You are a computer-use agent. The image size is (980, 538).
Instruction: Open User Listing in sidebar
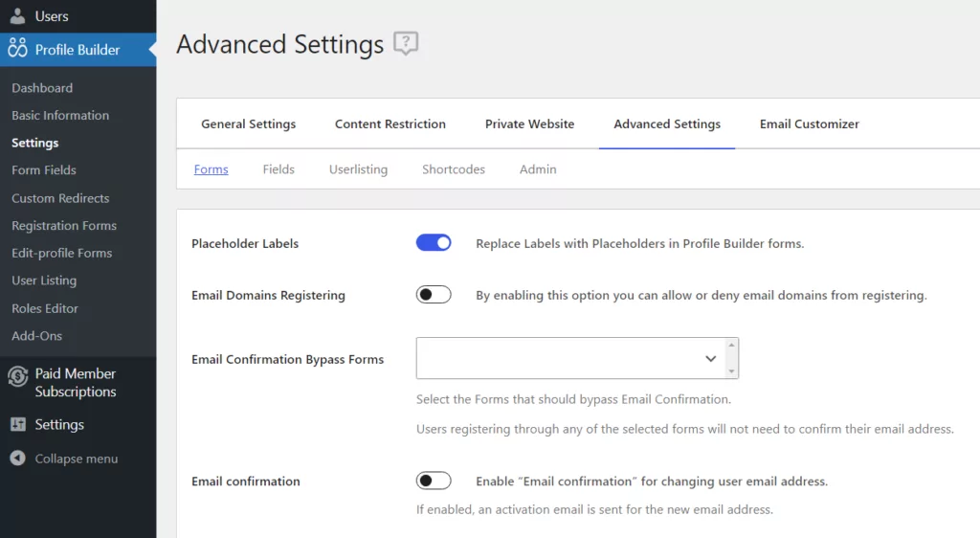point(44,280)
